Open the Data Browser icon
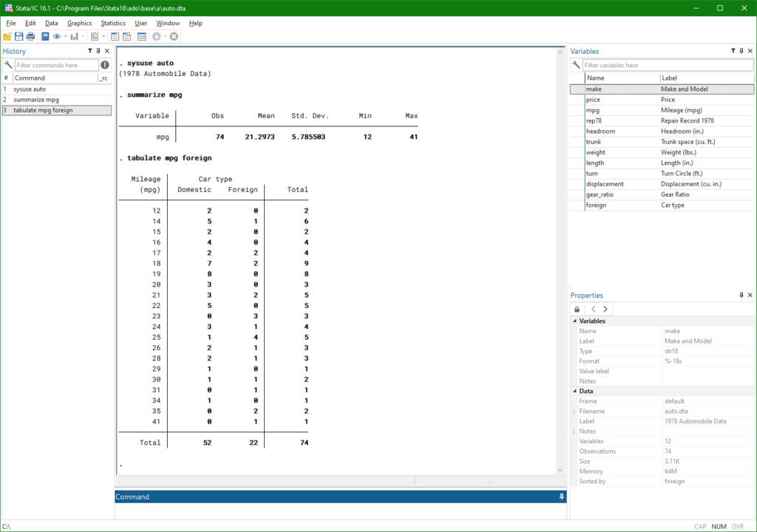Image resolution: width=757 pixels, height=532 pixels. pos(127,36)
